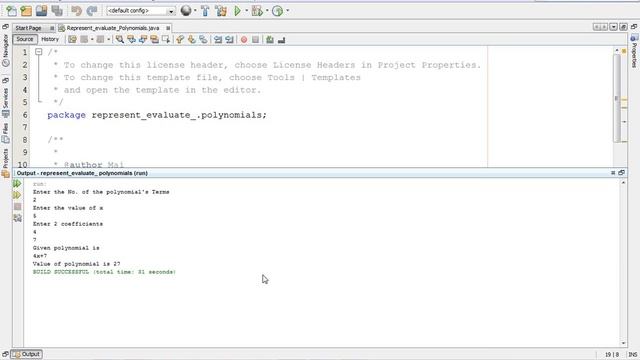Viewport: 640px width, 360px height.
Task: Maximize the editor window button
Action: 623,27
